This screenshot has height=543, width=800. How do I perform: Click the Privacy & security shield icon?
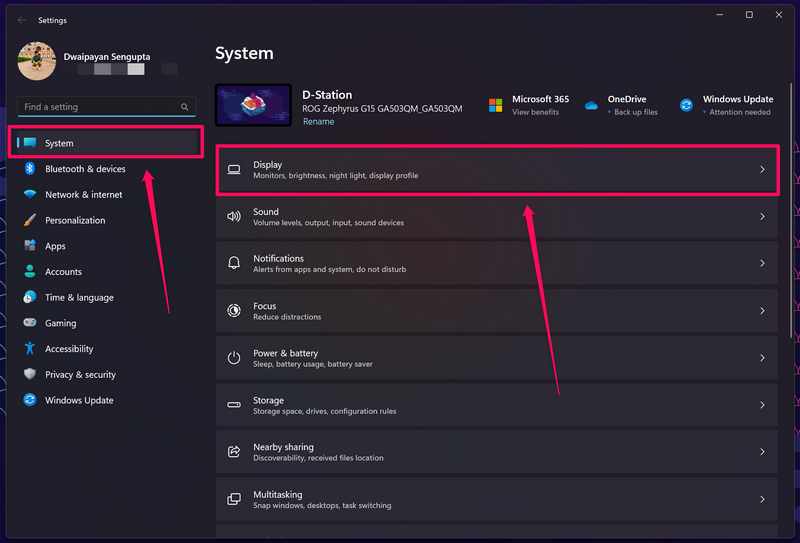coord(30,375)
